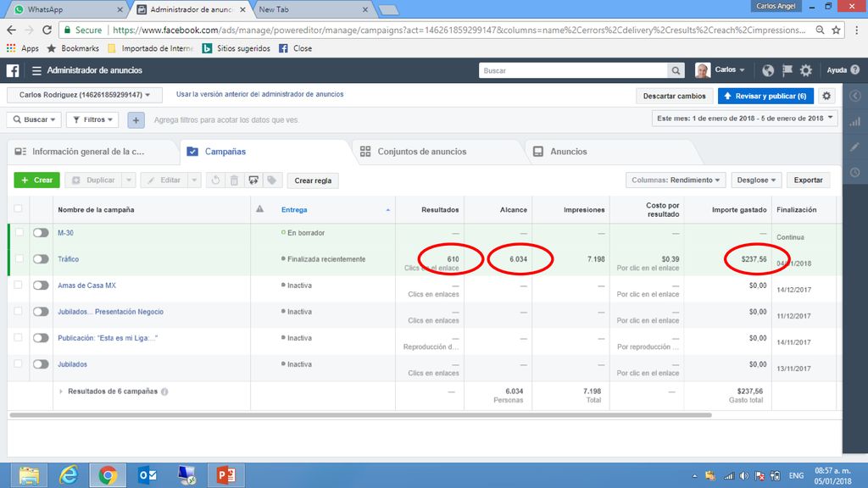Open the Buscar dropdown in filter bar
Image resolution: width=868 pixels, height=488 pixels.
coord(34,119)
